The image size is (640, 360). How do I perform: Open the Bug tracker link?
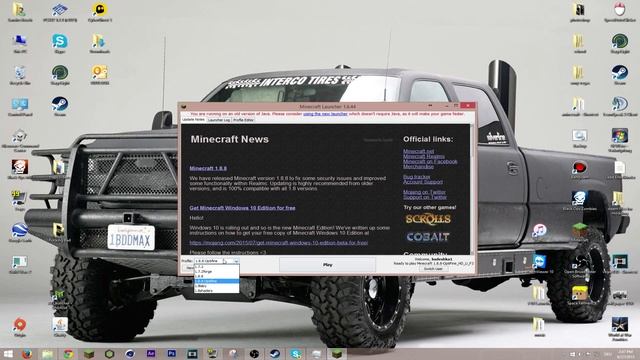417,177
